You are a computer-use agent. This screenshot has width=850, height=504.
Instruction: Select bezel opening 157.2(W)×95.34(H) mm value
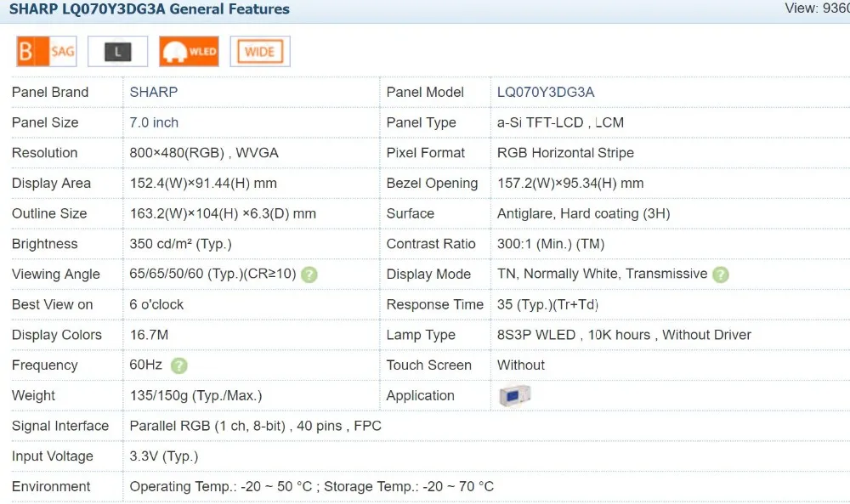tap(570, 184)
